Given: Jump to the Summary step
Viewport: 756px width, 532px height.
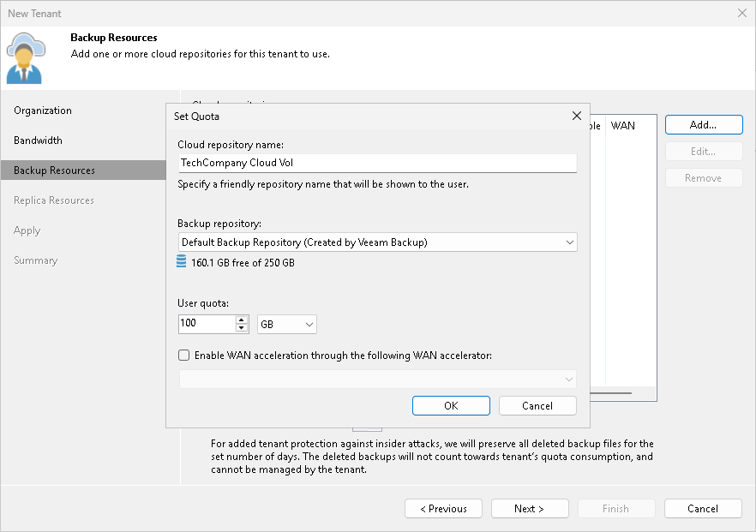Looking at the screenshot, I should (x=35, y=260).
